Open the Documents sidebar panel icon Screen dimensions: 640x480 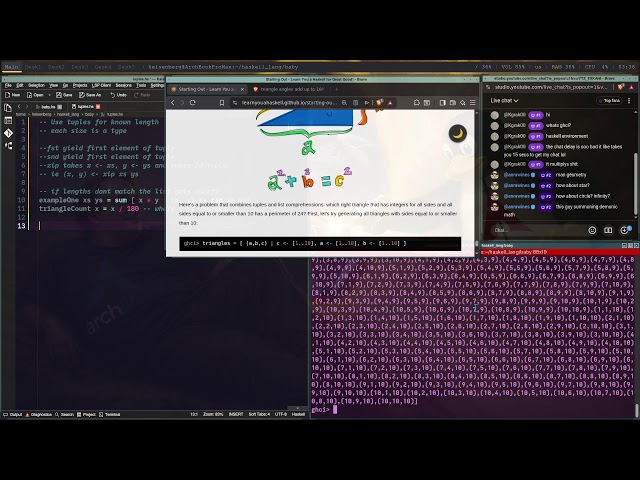pyautogui.click(x=8, y=108)
